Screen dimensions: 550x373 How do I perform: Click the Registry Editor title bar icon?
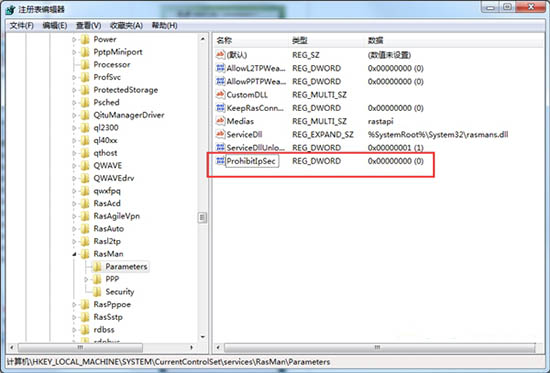pyautogui.click(x=10, y=9)
